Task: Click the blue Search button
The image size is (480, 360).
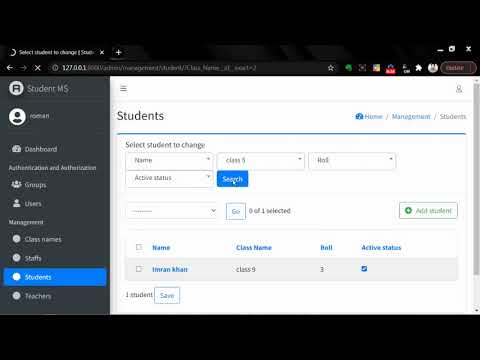Action: coord(232,179)
